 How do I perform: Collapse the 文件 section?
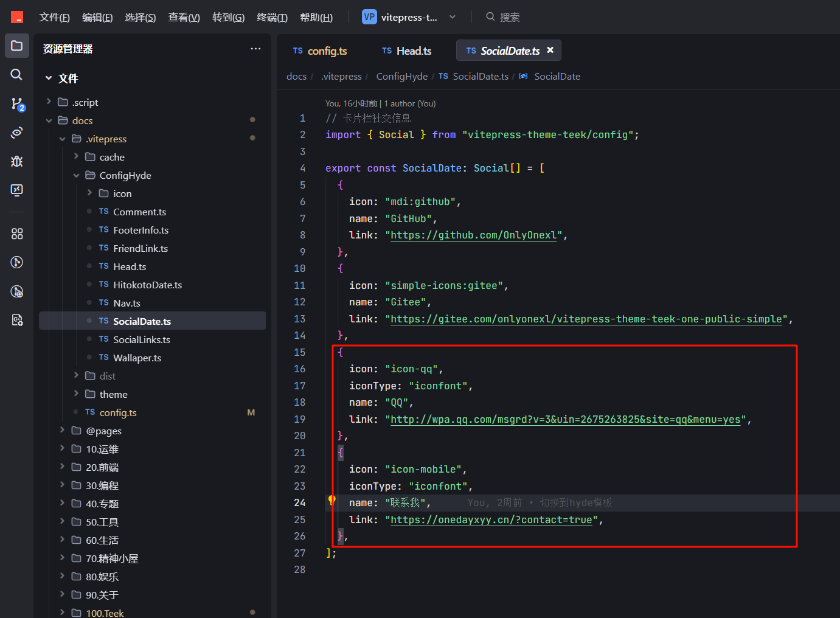[x=49, y=78]
